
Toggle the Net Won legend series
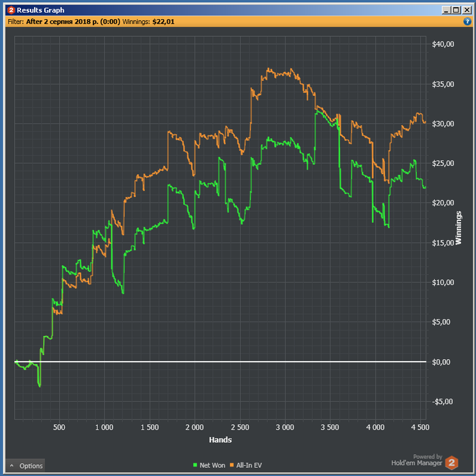point(209,465)
